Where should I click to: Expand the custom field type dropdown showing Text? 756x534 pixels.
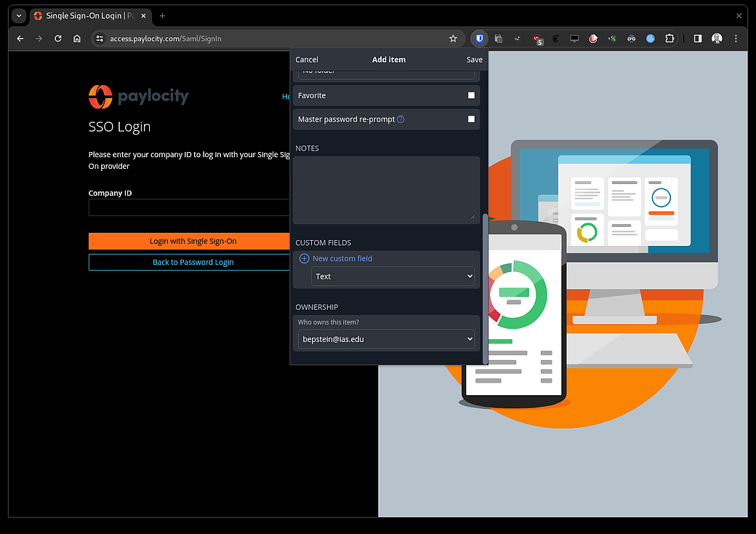point(393,276)
